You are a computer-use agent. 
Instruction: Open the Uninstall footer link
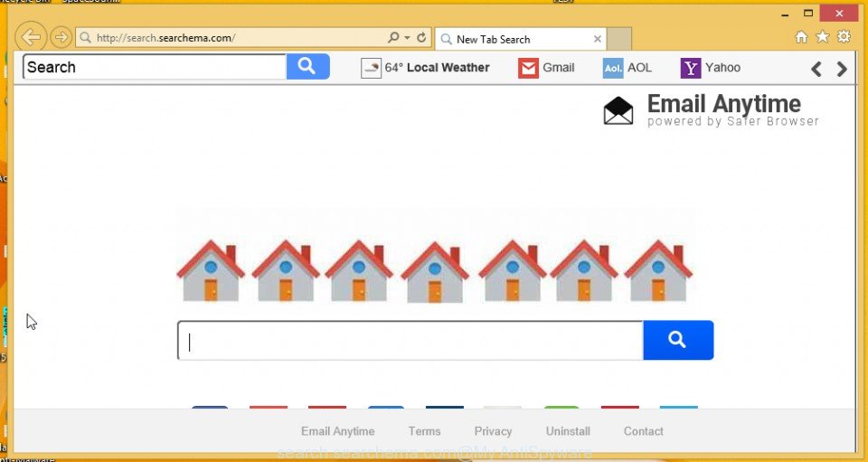pos(568,431)
